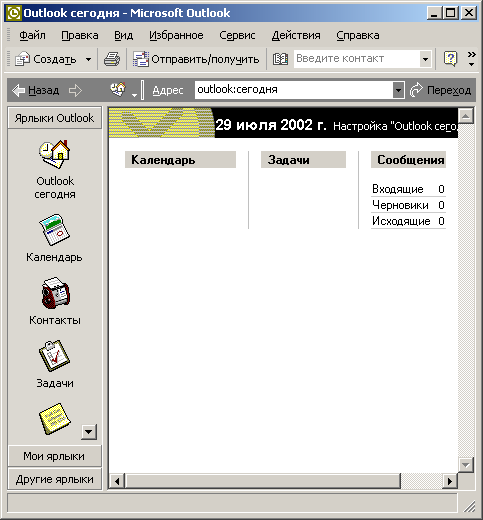483x520 pixels.
Task: Open the Outlook title bar app icon menu
Action: click(x=14, y=13)
